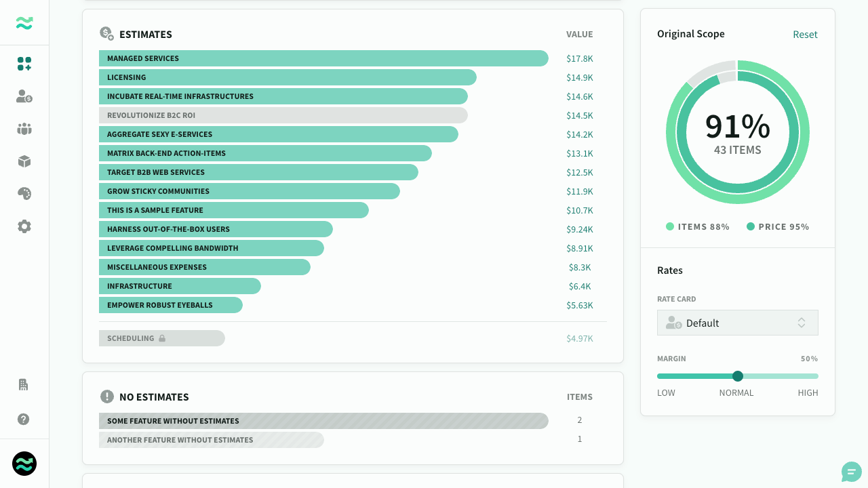Toggle the Revolutionize B2C ROI bar
The image size is (868, 488).
(x=283, y=115)
